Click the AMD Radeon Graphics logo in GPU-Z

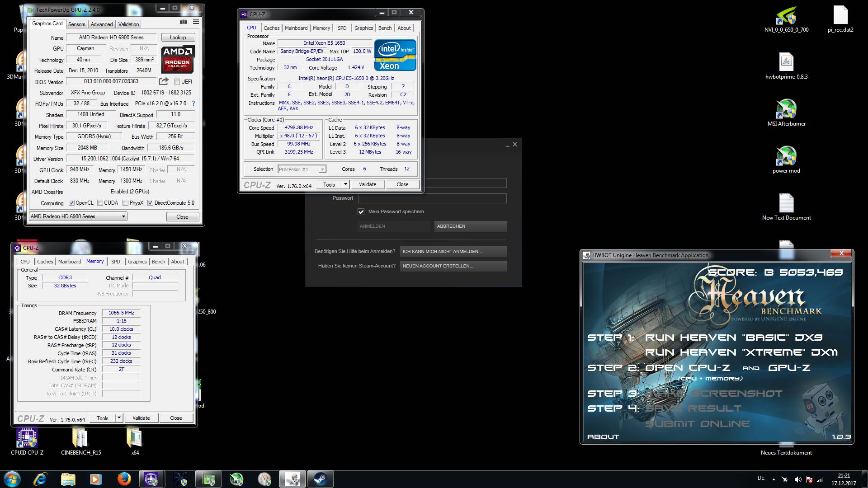click(x=178, y=59)
